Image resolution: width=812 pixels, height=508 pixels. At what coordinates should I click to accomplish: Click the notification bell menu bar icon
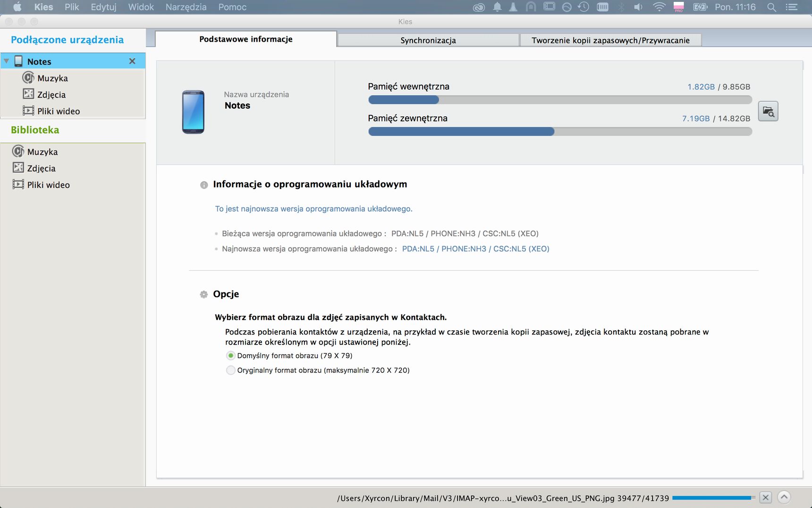(497, 7)
